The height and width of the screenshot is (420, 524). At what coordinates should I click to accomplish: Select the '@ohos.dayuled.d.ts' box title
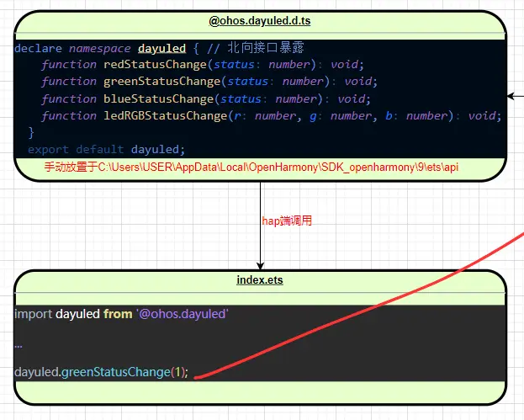pyautogui.click(x=260, y=21)
